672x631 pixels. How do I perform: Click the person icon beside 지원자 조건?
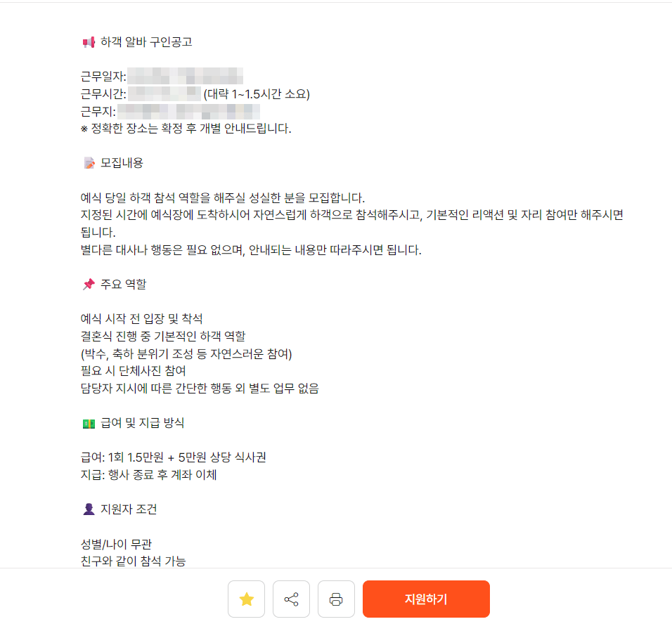(x=87, y=509)
